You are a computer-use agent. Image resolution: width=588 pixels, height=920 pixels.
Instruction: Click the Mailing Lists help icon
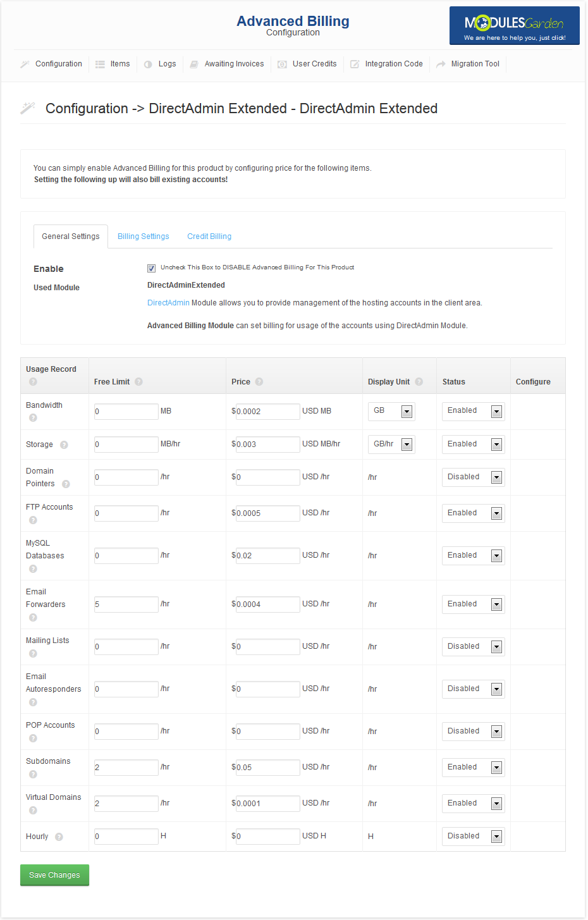tap(33, 653)
